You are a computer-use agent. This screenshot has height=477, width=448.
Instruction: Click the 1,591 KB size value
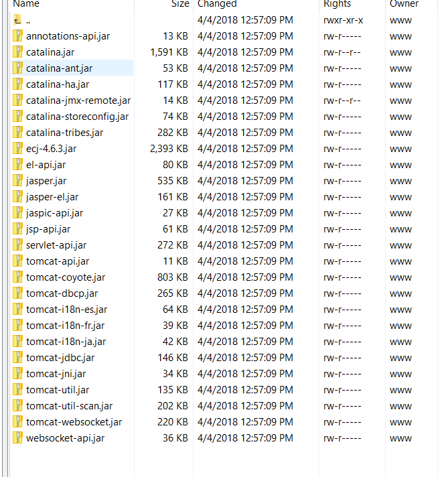point(169,52)
